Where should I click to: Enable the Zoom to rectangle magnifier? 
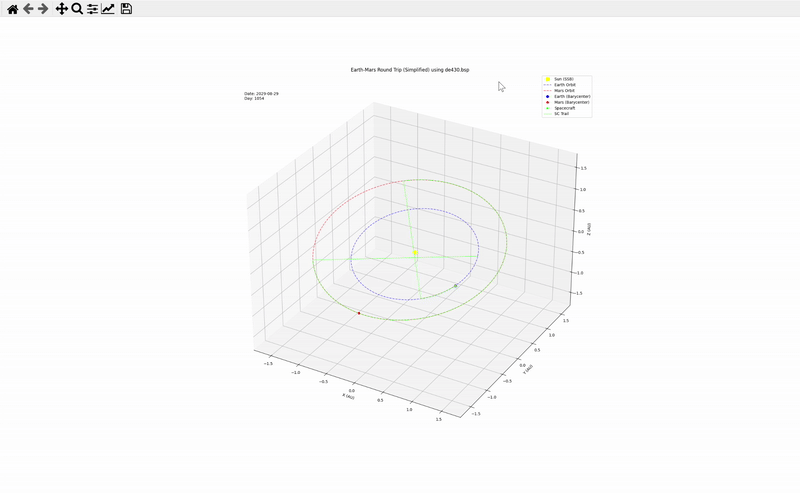[x=77, y=9]
